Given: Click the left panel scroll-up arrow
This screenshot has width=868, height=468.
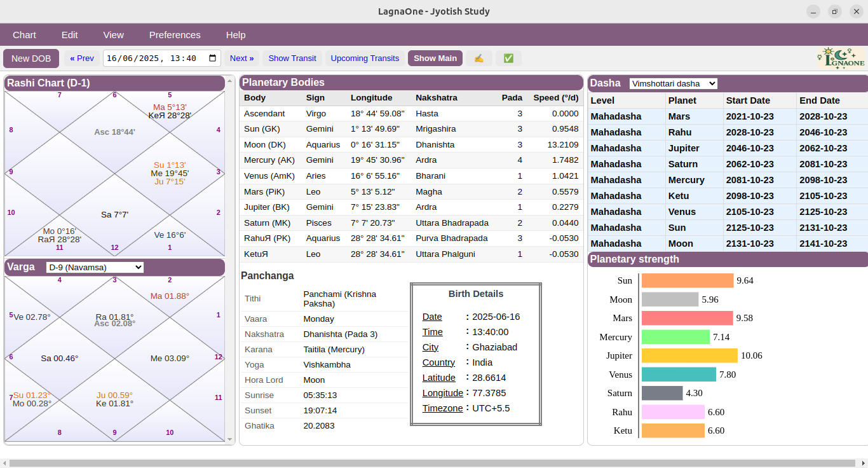Looking at the screenshot, I should pyautogui.click(x=230, y=79).
